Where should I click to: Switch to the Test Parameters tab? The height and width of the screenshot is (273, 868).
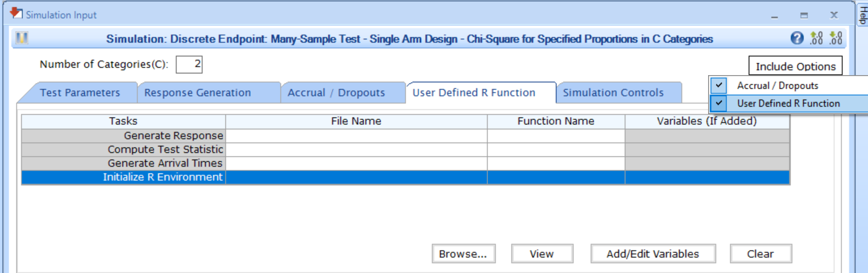click(79, 93)
